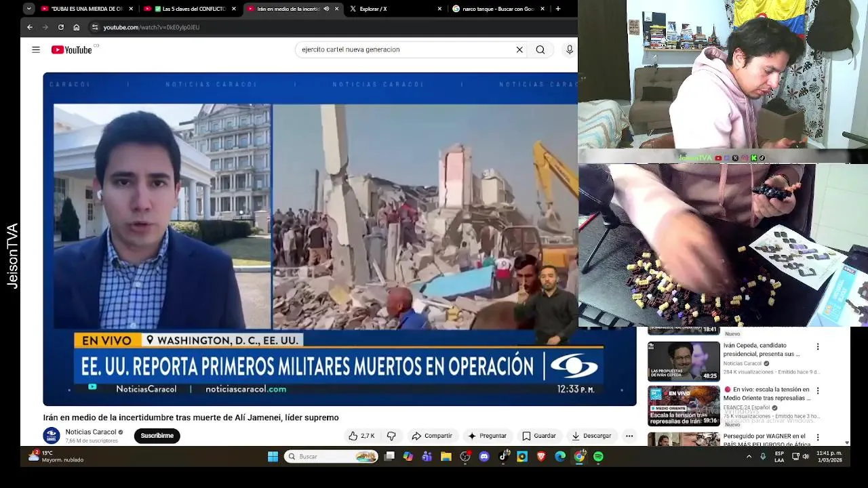Open the YouTube hamburger guide menu

point(36,49)
